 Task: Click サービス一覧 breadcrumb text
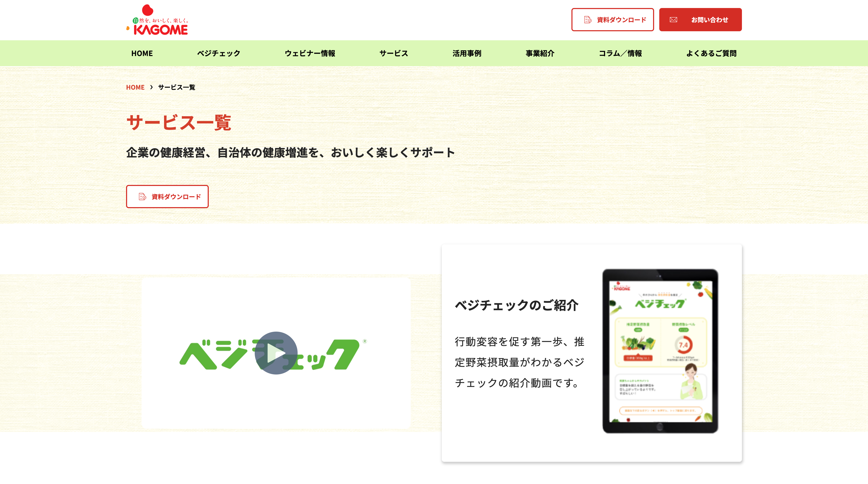pyautogui.click(x=176, y=87)
